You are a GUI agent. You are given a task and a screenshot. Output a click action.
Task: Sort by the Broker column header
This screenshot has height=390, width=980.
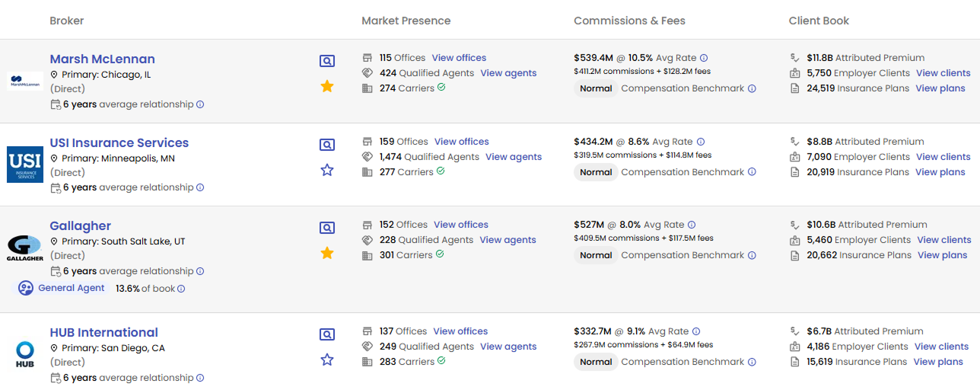[x=67, y=21]
